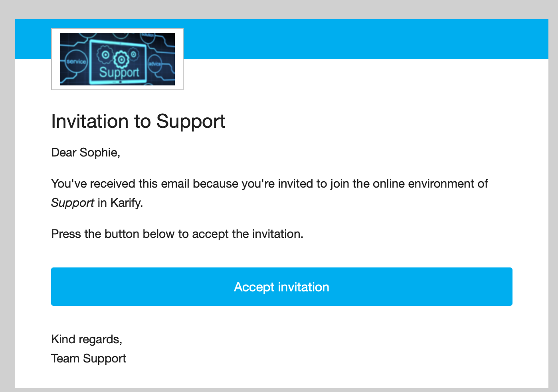Image resolution: width=558 pixels, height=392 pixels.
Task: Click the Kind regards closing line
Action: [x=87, y=339]
